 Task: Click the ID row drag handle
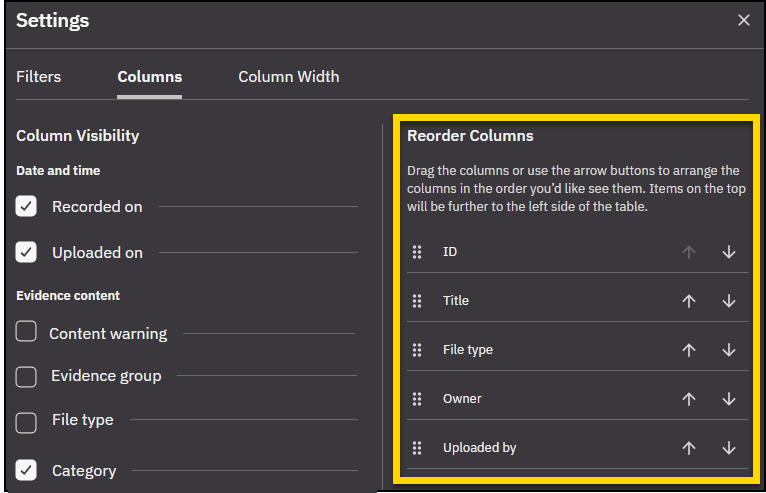[x=418, y=252]
